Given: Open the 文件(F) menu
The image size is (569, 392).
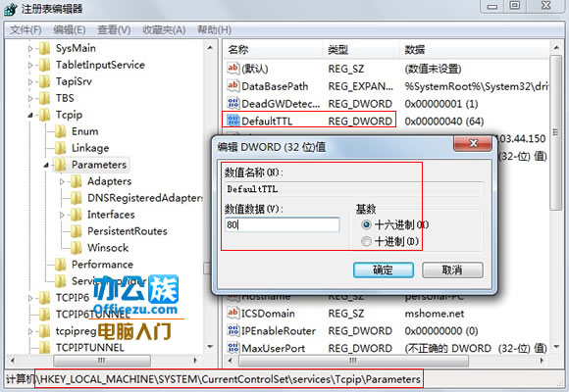Looking at the screenshot, I should [26, 29].
